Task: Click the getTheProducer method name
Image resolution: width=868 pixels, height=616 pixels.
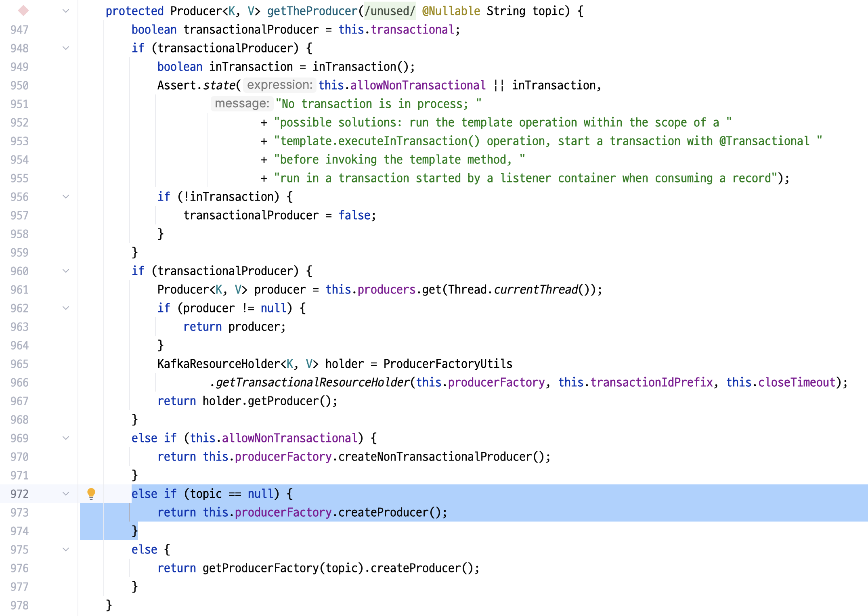Action: tap(312, 11)
